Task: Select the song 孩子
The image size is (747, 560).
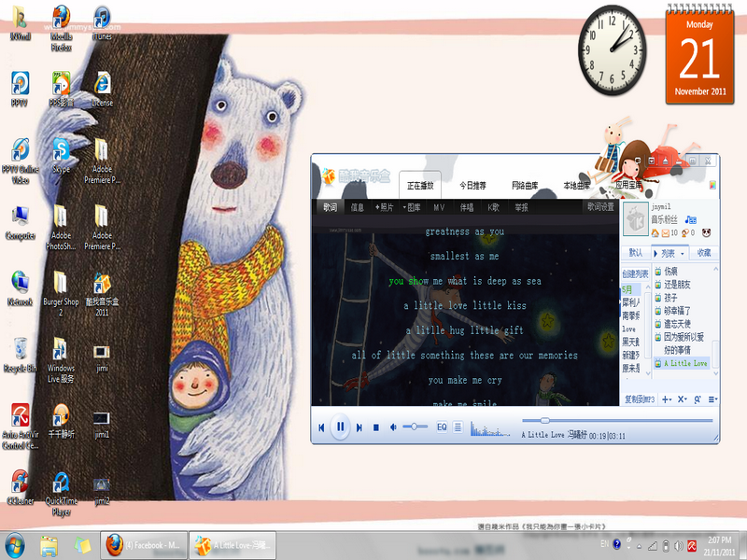Action: pyautogui.click(x=670, y=298)
